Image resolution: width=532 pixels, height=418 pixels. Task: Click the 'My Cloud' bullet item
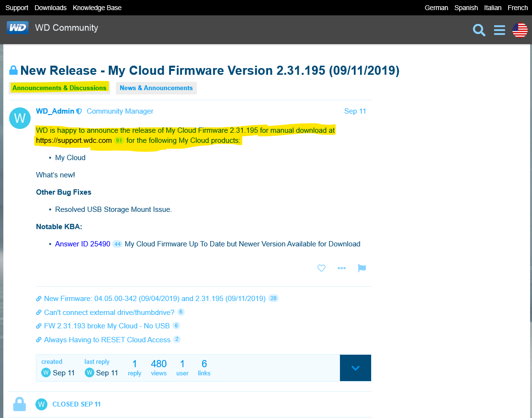pos(70,158)
